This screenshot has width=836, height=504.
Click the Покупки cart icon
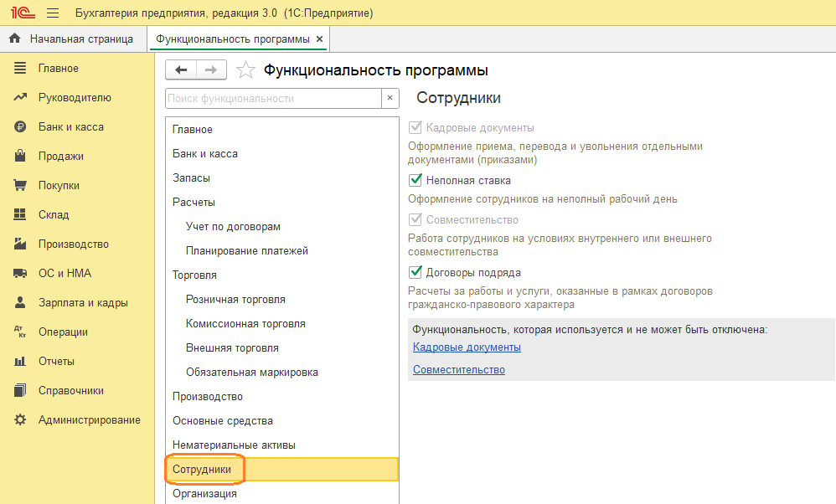(x=20, y=186)
